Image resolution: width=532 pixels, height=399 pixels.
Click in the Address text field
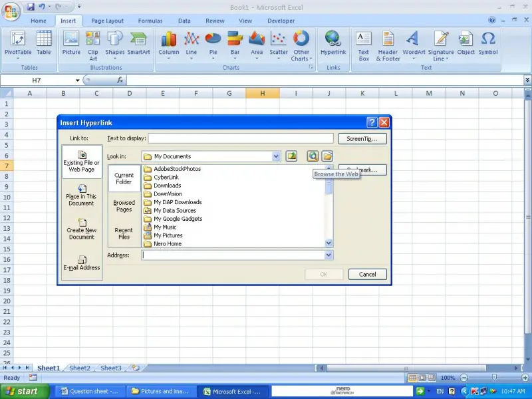click(x=233, y=255)
